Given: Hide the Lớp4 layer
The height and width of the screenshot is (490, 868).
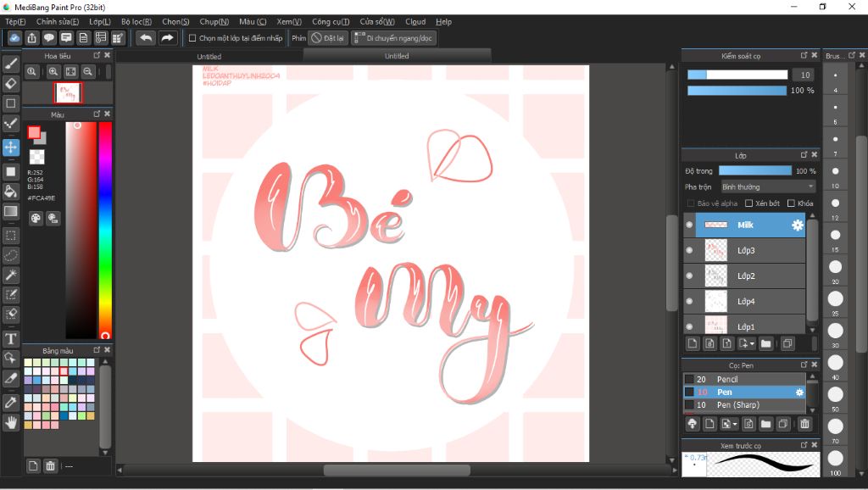Looking at the screenshot, I should [x=689, y=301].
